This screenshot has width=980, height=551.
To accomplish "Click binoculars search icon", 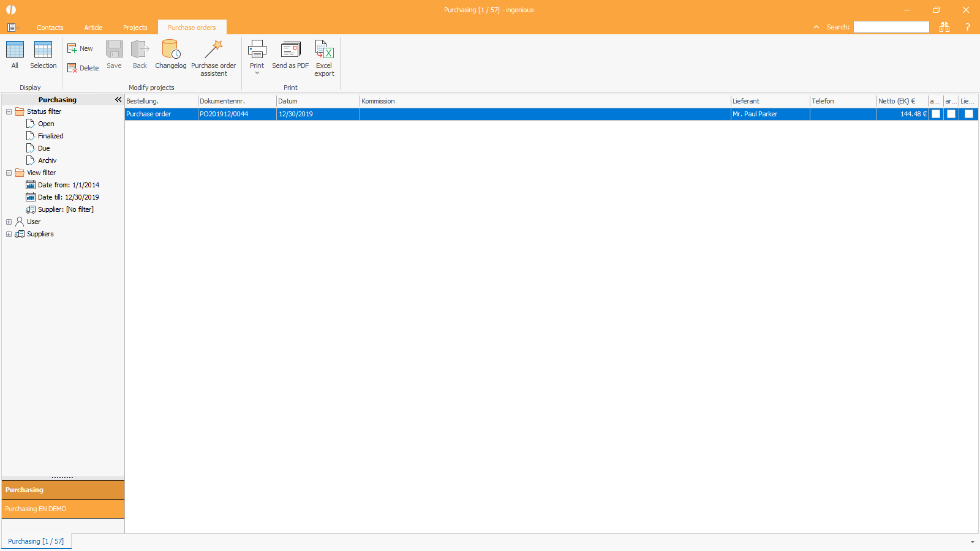I will click(944, 27).
